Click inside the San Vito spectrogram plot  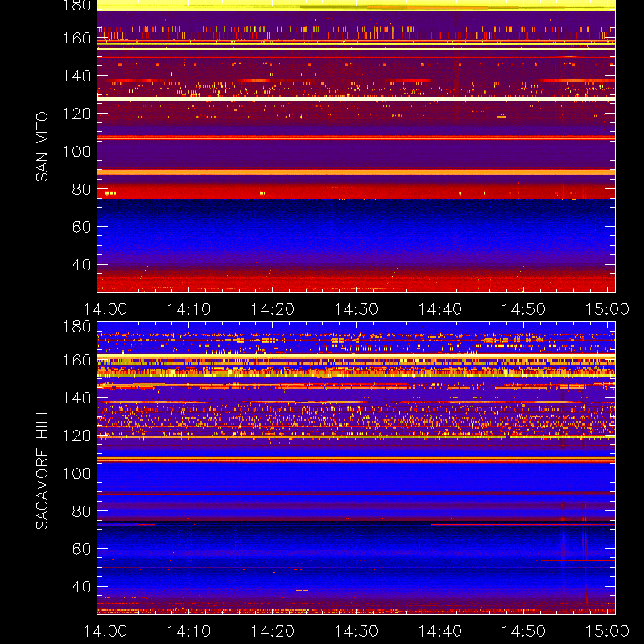click(356, 147)
